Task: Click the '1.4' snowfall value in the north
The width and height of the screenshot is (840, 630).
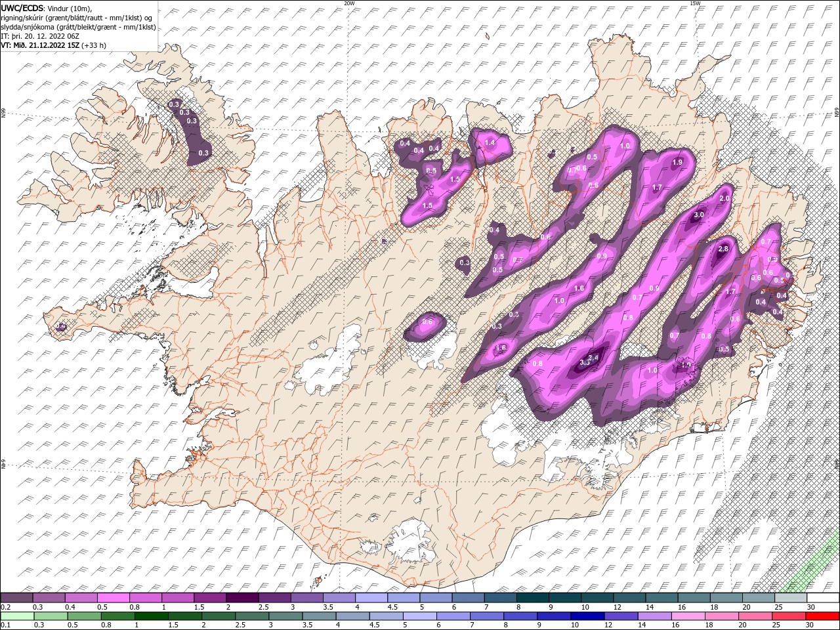Action: [x=489, y=142]
